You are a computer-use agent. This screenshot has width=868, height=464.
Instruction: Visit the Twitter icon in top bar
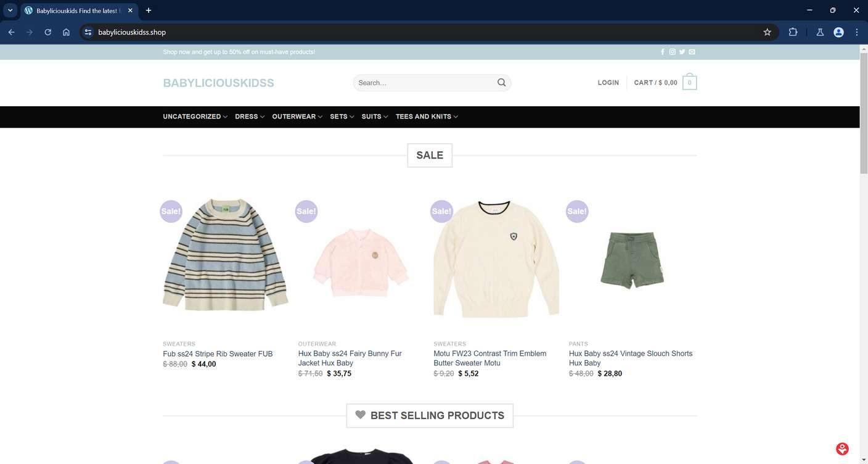tap(682, 52)
